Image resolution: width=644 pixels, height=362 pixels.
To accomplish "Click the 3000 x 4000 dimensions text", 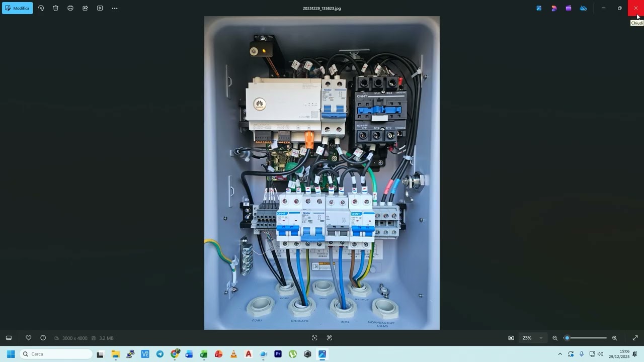I will tap(75, 338).
